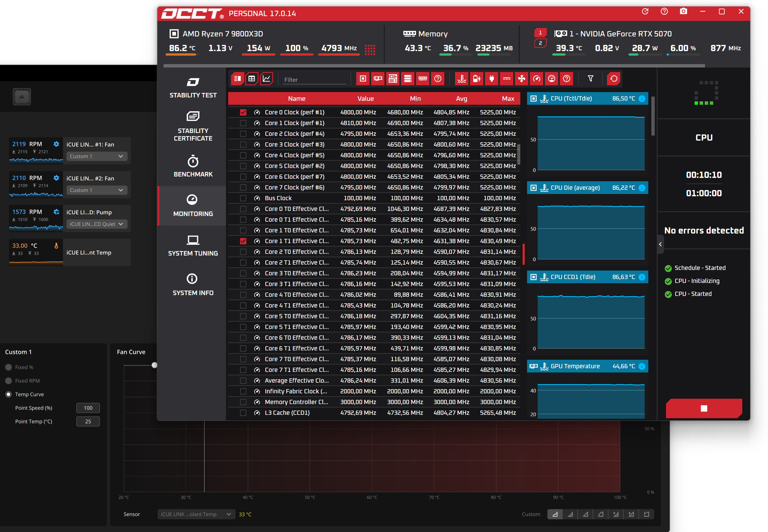Toggle the battery power filter icon

tap(477, 79)
